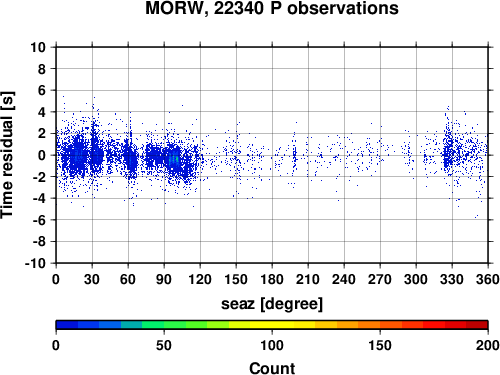Viewport: 500px width, 375px height.
Task: Click the "Time residual [s]" y-axis label
Action: [x=7, y=155]
